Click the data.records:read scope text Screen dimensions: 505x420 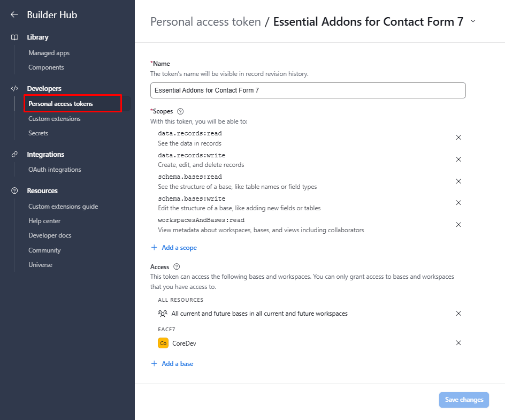click(190, 133)
